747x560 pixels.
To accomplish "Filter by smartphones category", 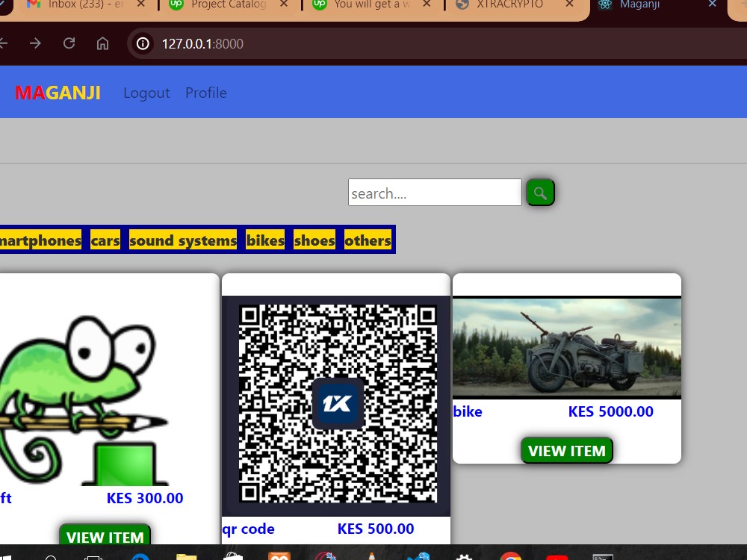I will pyautogui.click(x=40, y=240).
